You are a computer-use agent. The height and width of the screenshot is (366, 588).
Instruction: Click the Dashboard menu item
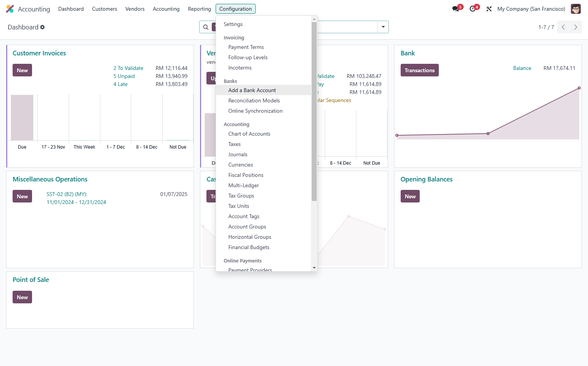pyautogui.click(x=71, y=9)
